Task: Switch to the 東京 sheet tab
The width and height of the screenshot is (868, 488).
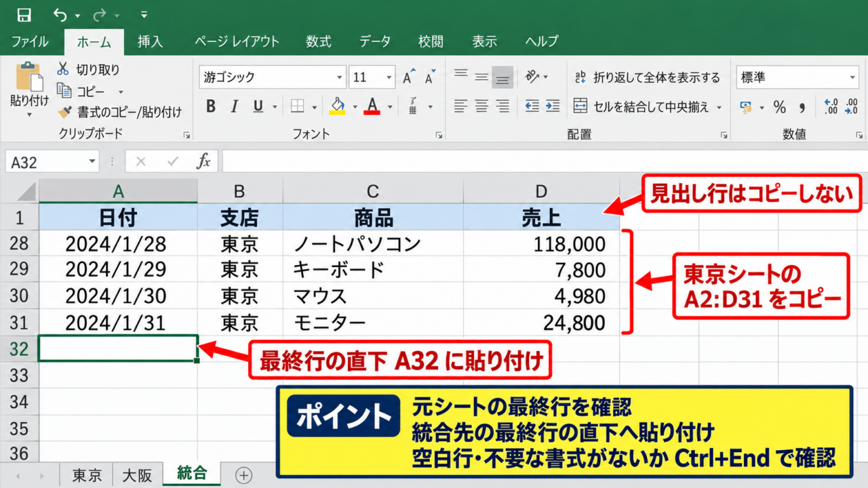Action: coord(87,475)
